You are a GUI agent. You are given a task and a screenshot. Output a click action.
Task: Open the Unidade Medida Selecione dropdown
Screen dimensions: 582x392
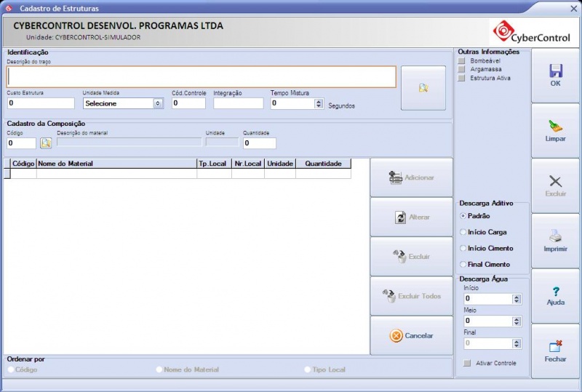coord(123,103)
